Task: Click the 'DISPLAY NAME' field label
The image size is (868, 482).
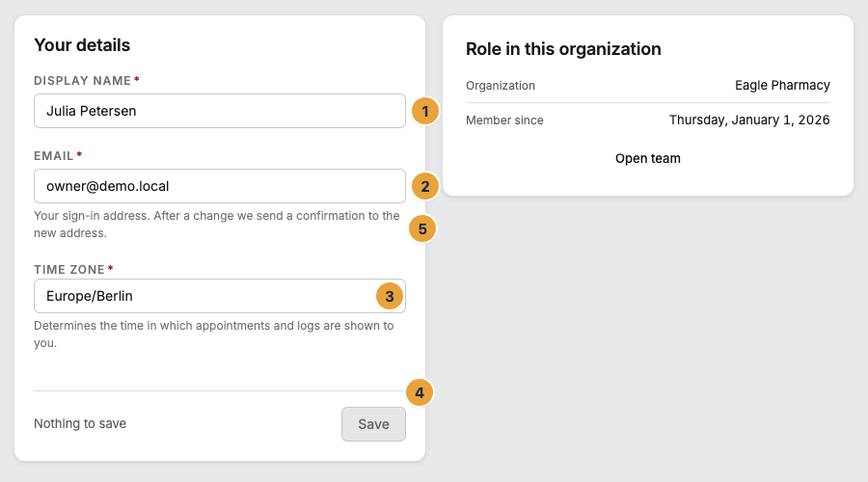Action: click(x=83, y=81)
